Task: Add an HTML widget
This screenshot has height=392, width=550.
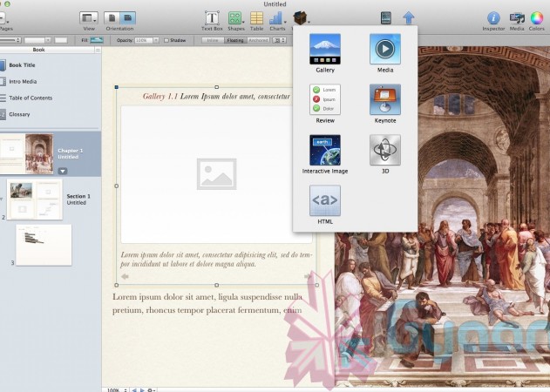Action: [325, 200]
